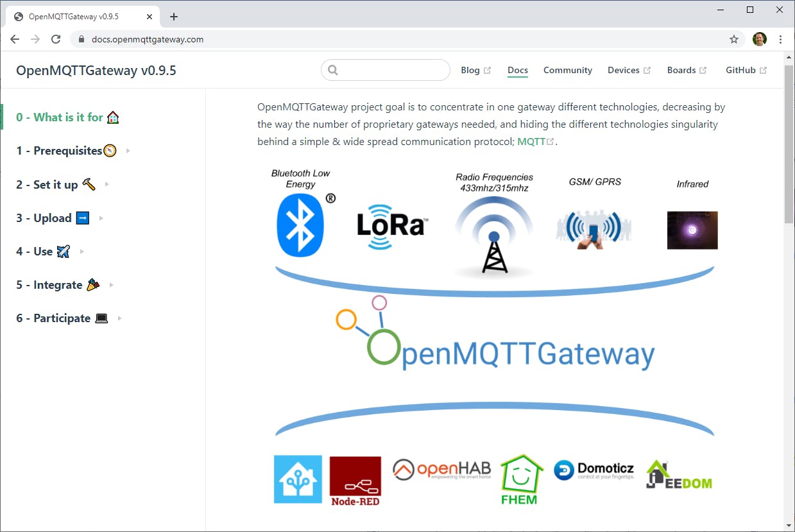Close the OpenMQTTGateway browser tab
Viewport: 795px width, 532px height.
point(151,17)
